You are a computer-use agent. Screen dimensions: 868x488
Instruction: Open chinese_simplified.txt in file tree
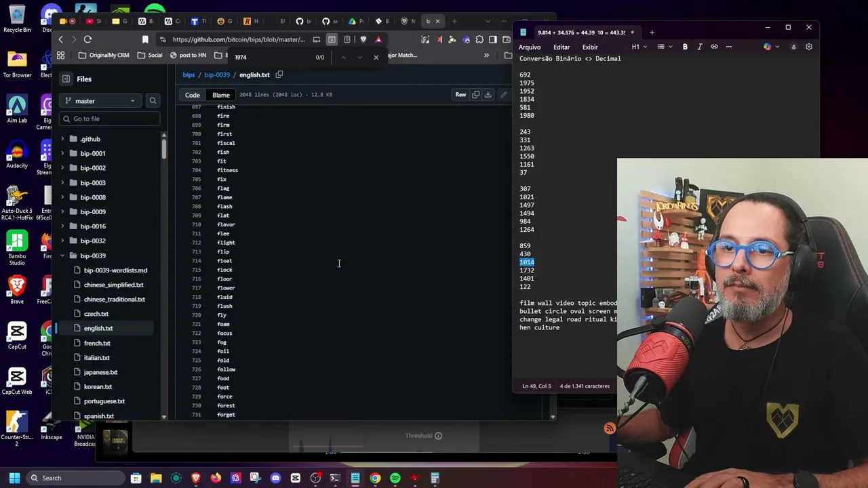click(x=113, y=285)
